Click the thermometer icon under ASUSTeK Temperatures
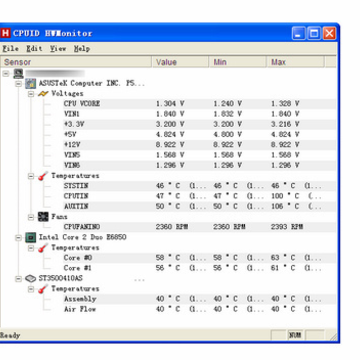 (x=43, y=176)
